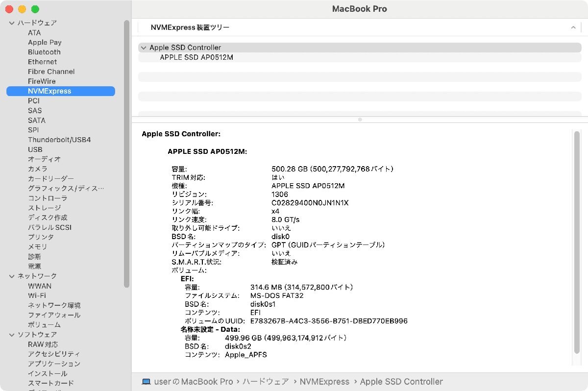Select スマートカード in the sidebar
This screenshot has height=391, width=588.
[51, 383]
